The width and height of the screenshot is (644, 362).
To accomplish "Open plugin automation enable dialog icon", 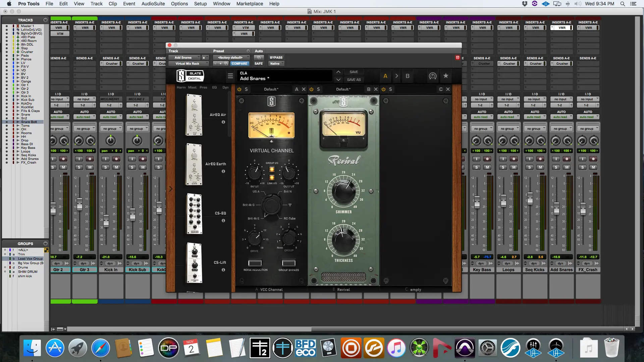I will coord(259,58).
